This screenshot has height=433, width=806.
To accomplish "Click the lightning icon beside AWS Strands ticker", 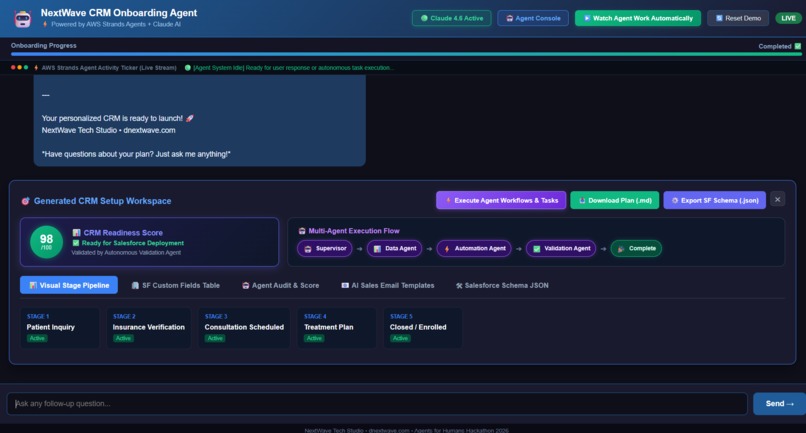I will click(x=36, y=68).
